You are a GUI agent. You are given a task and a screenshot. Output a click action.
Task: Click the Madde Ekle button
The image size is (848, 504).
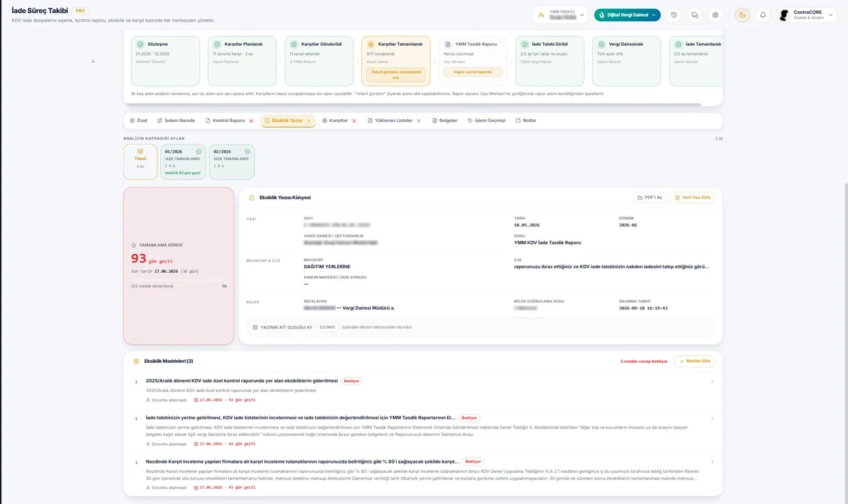pyautogui.click(x=694, y=362)
